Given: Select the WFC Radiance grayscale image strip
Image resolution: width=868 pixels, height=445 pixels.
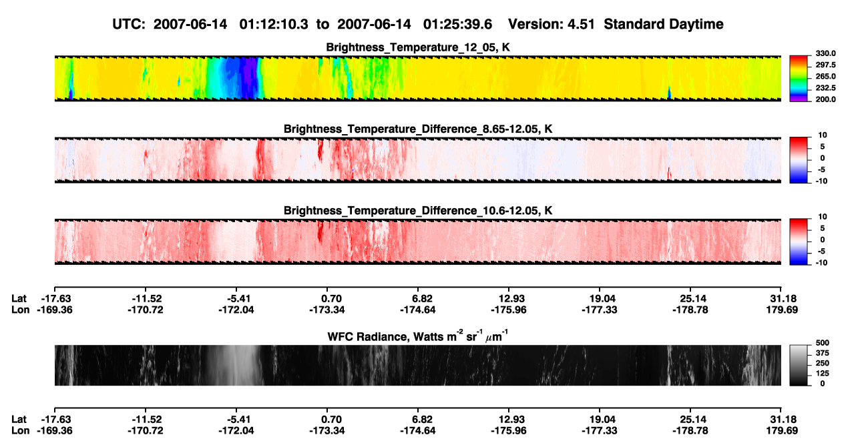Looking at the screenshot, I should 418,366.
